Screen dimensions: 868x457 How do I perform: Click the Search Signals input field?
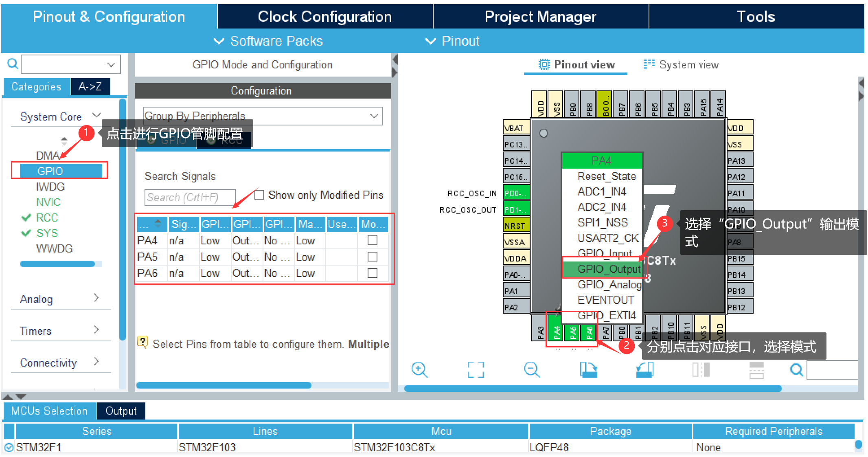pyautogui.click(x=190, y=197)
